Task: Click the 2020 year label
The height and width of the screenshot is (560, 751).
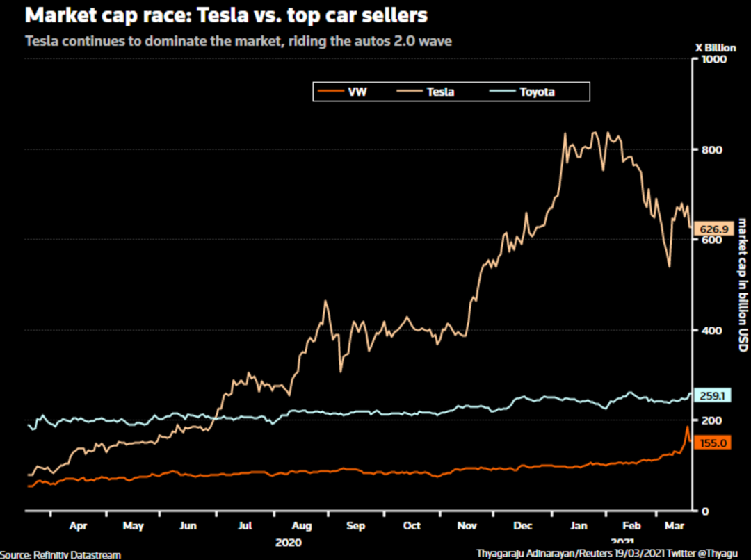Action: [289, 543]
